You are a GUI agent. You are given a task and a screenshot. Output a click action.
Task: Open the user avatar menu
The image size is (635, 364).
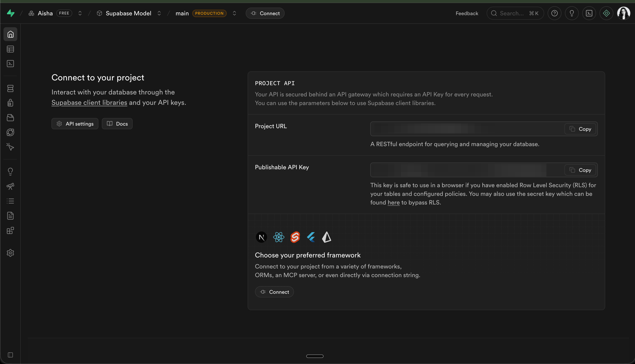click(x=623, y=13)
